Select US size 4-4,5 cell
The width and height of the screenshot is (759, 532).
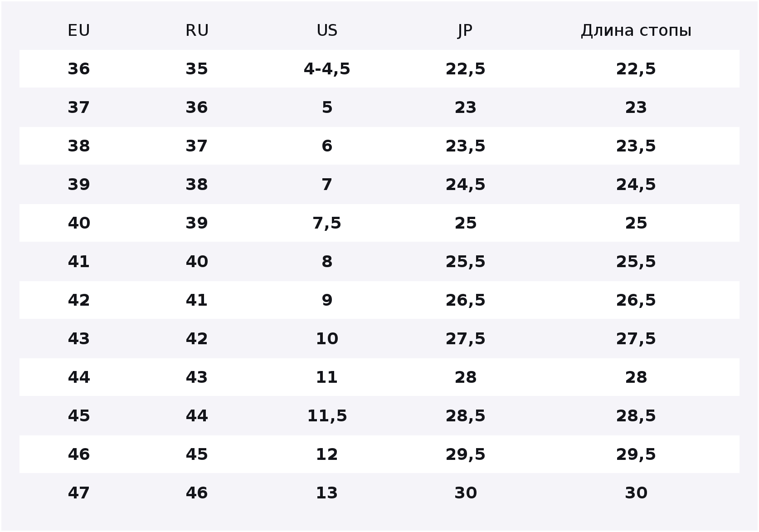[x=326, y=69]
